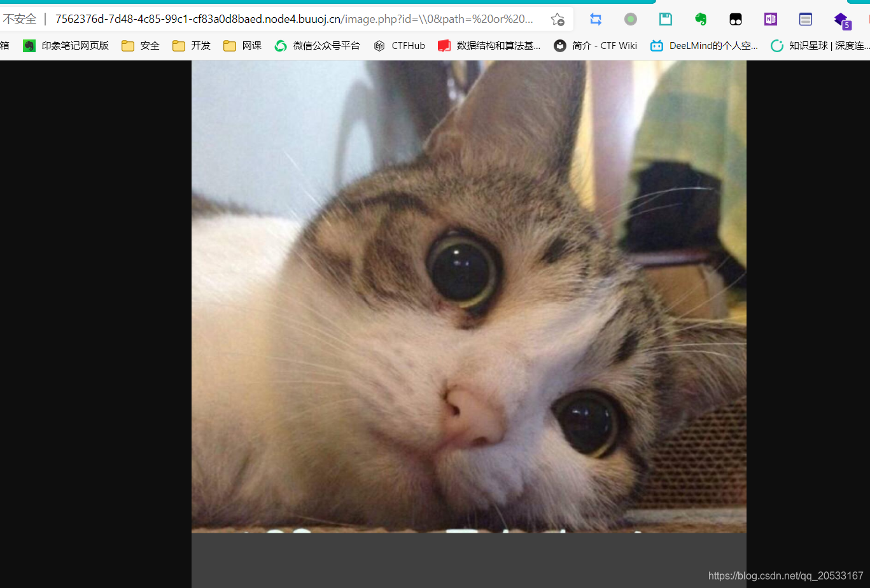Click the blue sync arrows extension icon
Image resolution: width=870 pixels, height=588 pixels.
(x=596, y=19)
